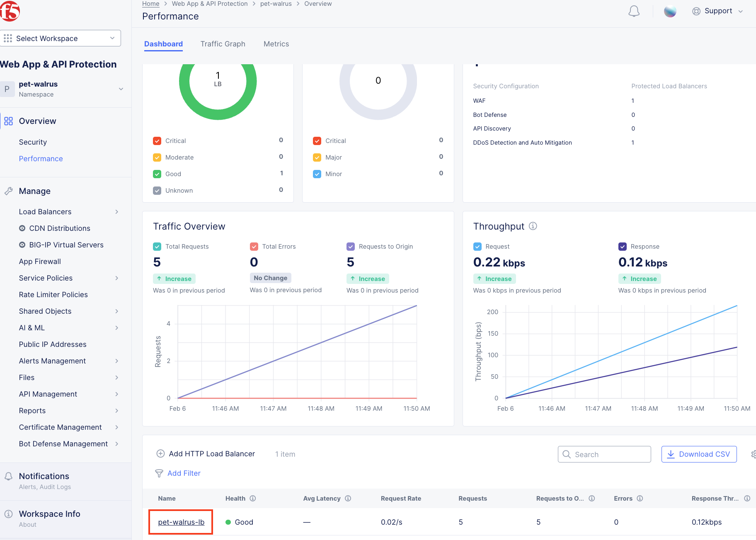Click the F5 logo icon

tap(9, 11)
